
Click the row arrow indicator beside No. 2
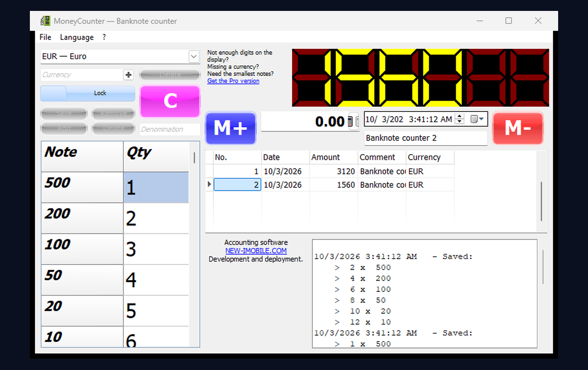click(210, 185)
